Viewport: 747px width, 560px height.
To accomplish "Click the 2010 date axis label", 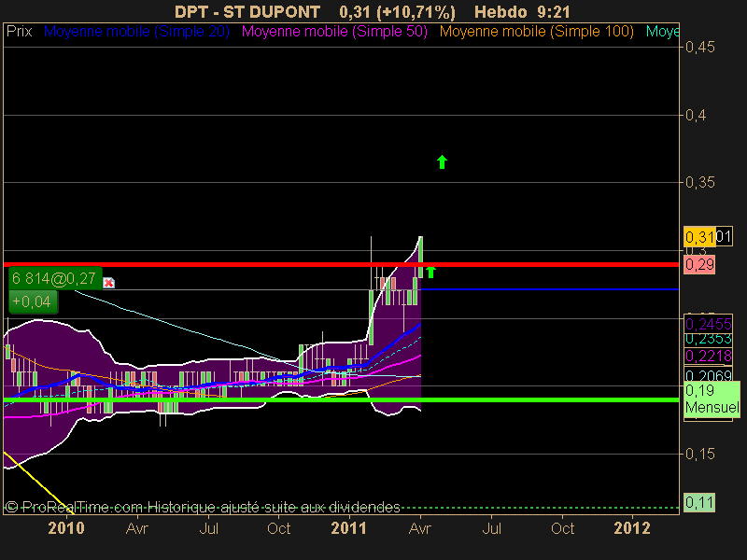I will [66, 528].
